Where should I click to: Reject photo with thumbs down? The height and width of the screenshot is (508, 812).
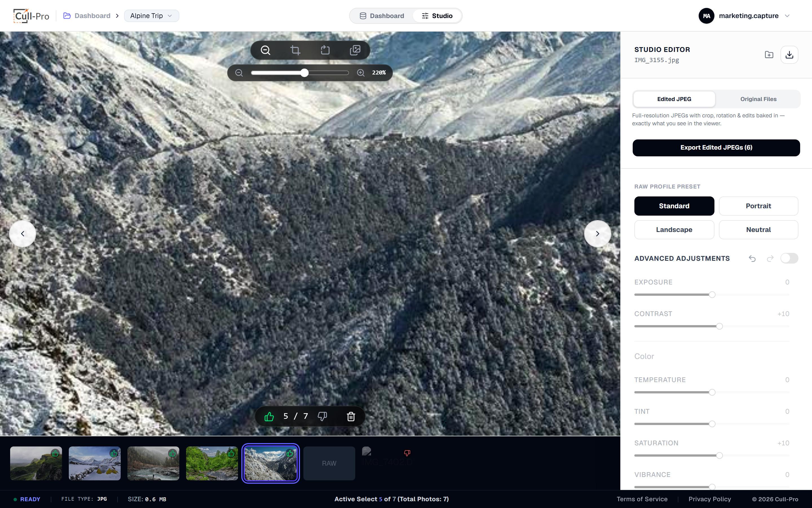322,417
